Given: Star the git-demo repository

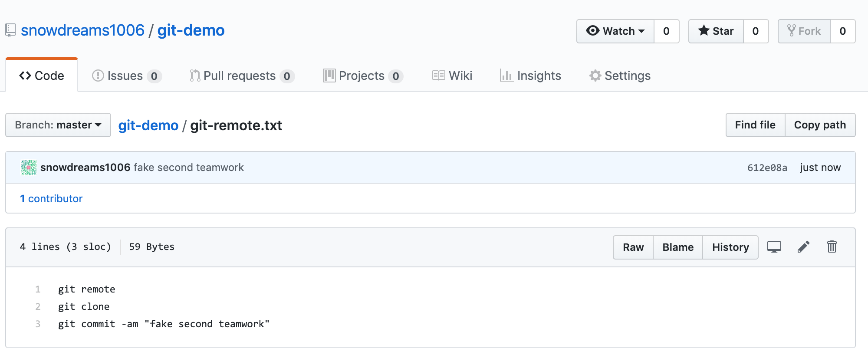Looking at the screenshot, I should 716,31.
